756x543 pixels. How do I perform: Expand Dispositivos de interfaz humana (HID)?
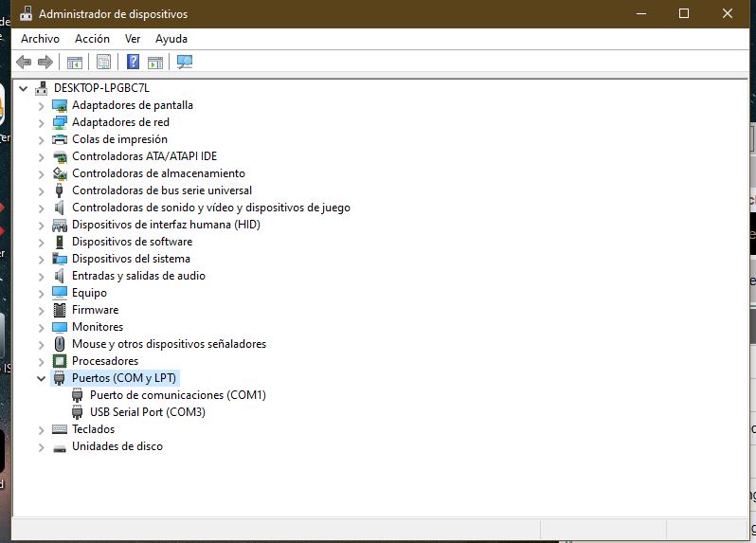(41, 226)
